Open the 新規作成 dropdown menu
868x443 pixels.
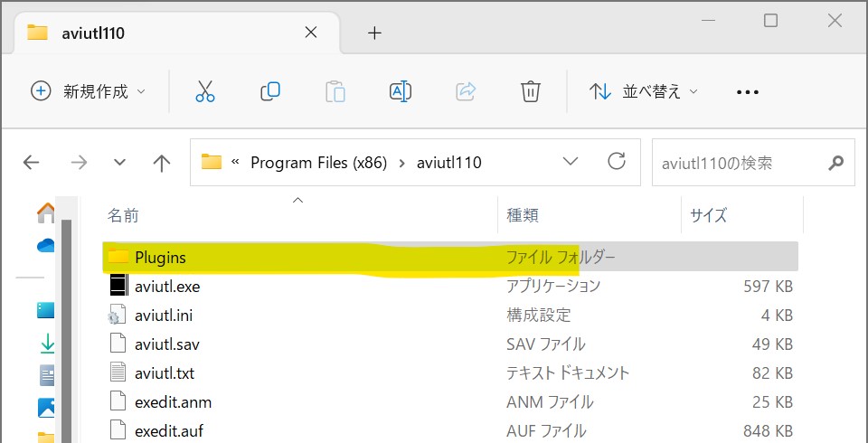click(88, 91)
